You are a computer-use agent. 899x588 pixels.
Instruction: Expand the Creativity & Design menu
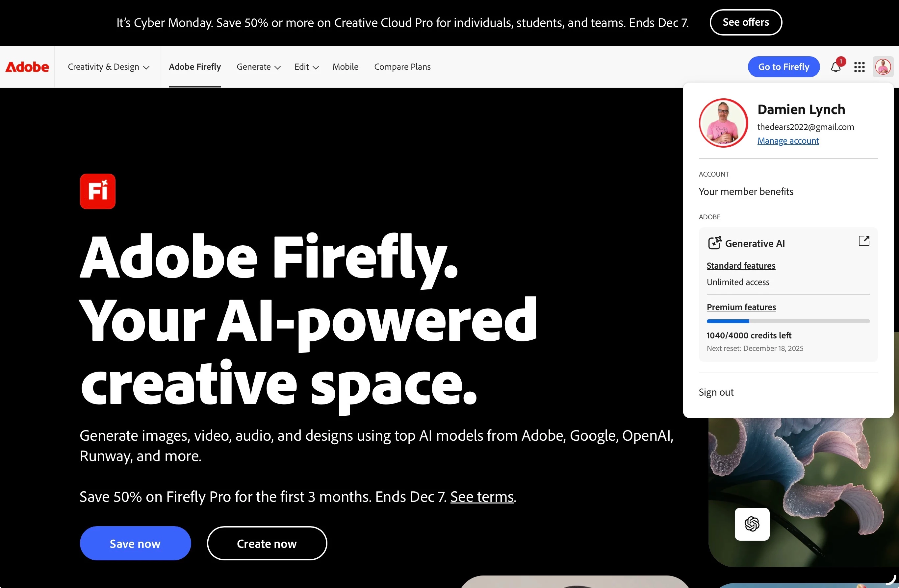click(108, 67)
